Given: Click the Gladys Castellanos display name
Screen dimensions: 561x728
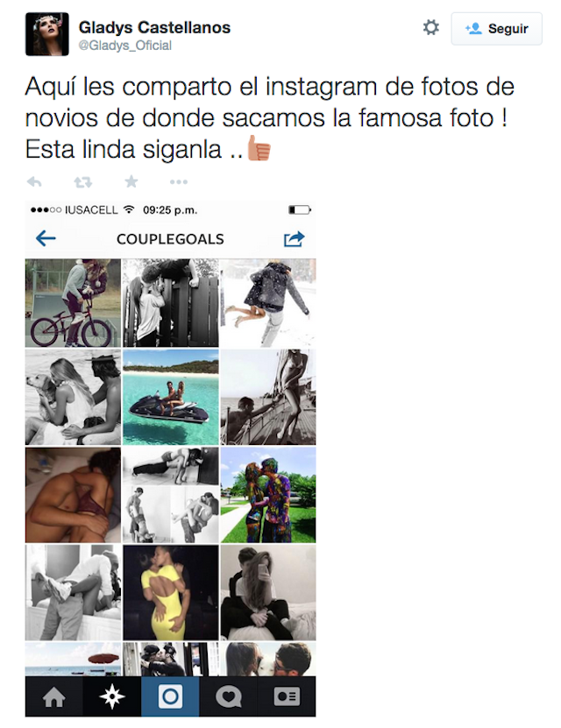Looking at the screenshot, I should click(154, 27).
